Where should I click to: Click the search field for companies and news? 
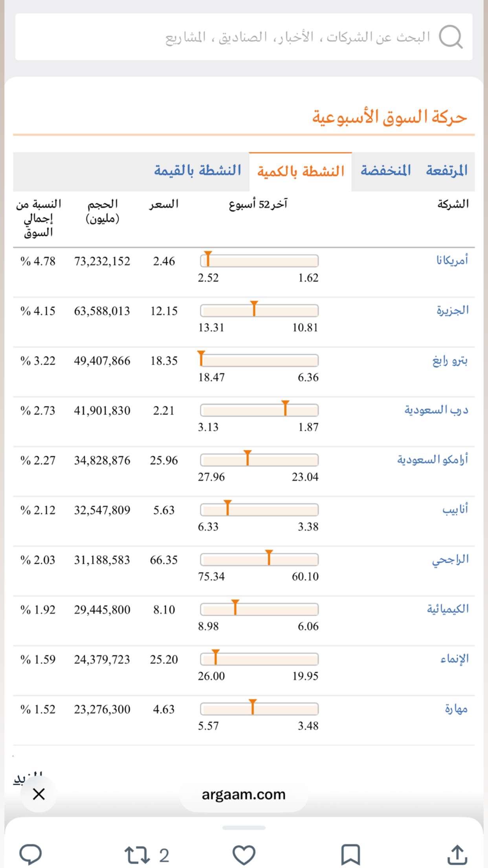244,37
